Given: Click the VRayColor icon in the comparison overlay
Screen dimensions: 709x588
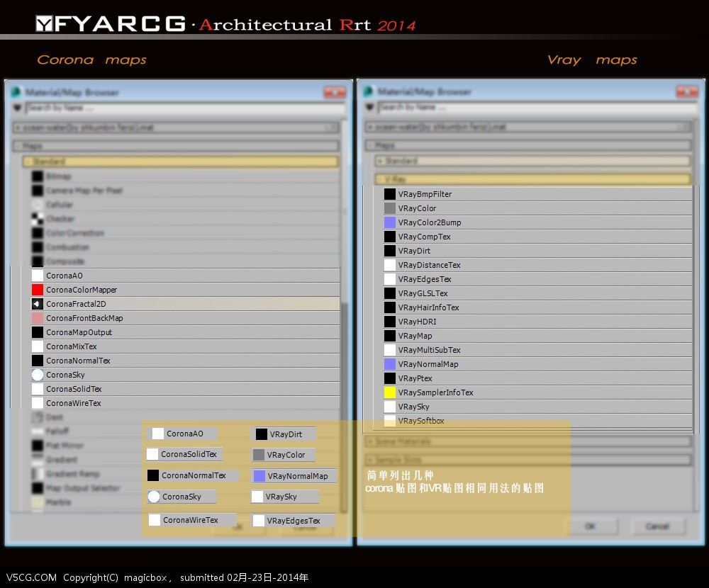Looking at the screenshot, I should [259, 455].
